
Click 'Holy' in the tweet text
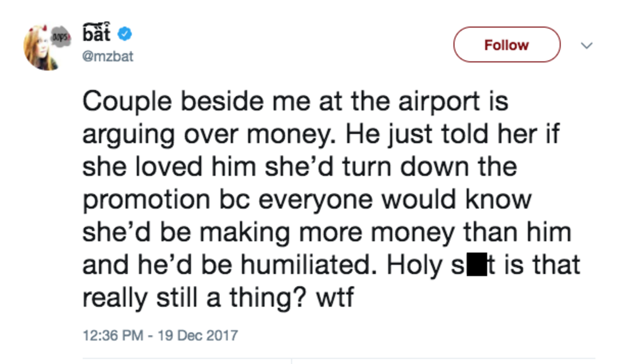(414, 266)
